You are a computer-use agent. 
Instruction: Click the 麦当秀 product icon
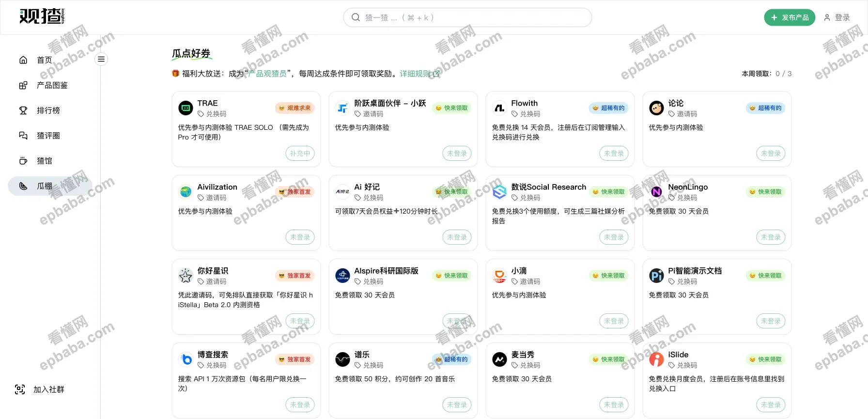(x=499, y=359)
